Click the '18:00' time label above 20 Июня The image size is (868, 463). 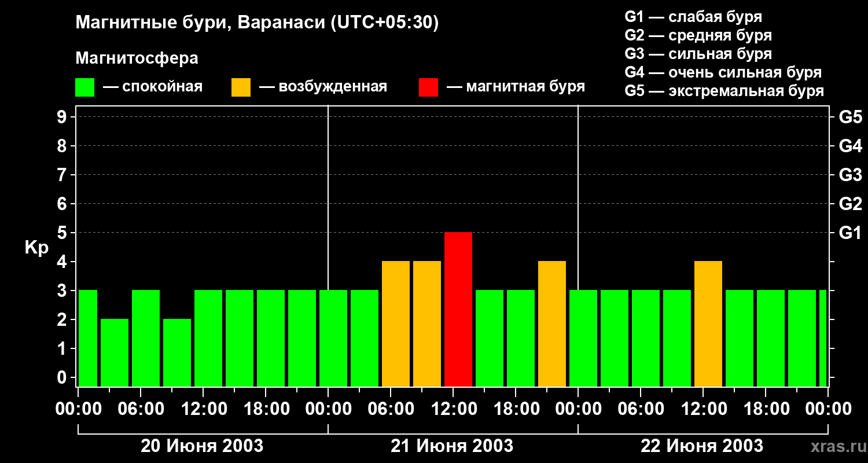click(x=266, y=409)
